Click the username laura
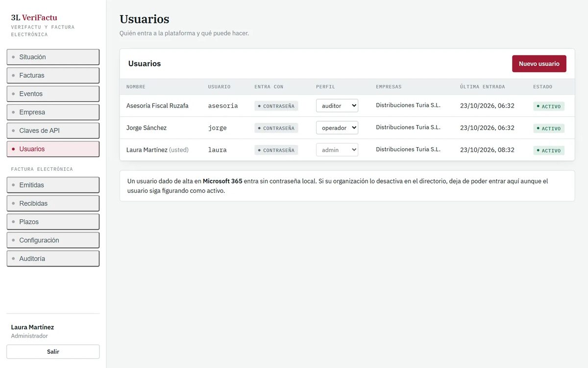This screenshot has width=588, height=368. 218,150
